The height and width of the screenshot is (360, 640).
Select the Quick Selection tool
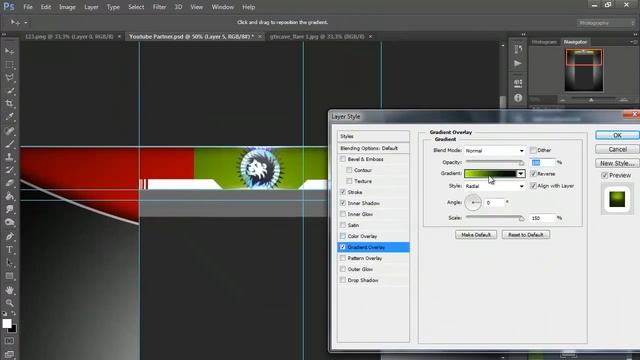9,91
